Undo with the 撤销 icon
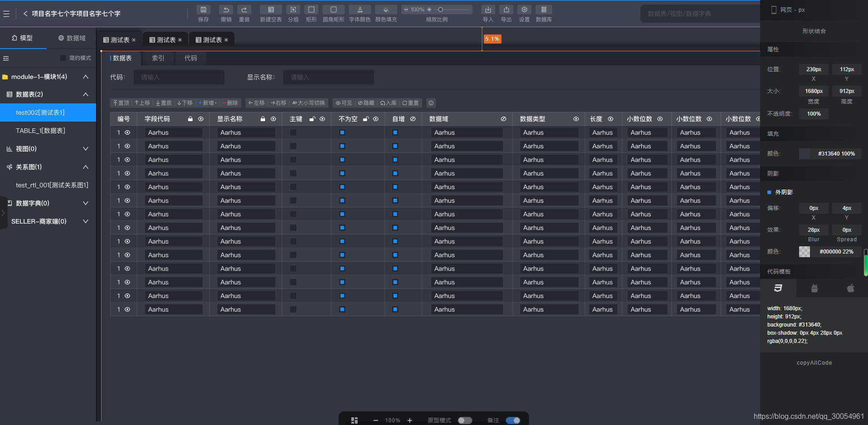 (226, 10)
